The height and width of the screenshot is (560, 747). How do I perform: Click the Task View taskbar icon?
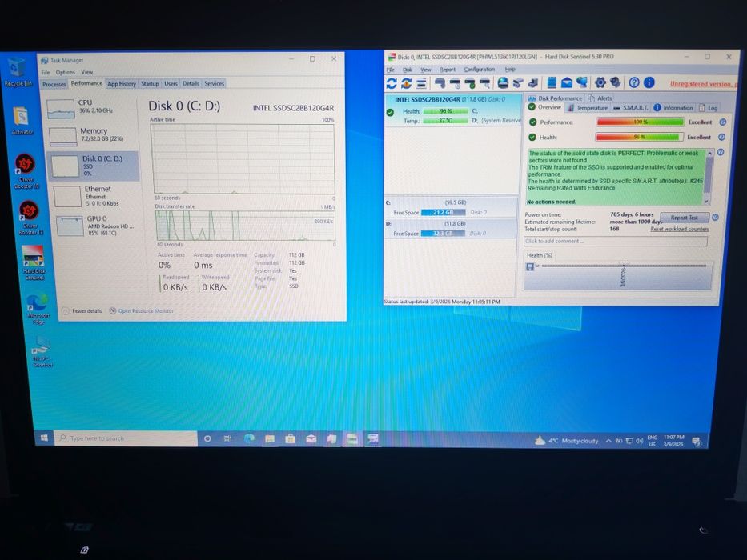[x=227, y=438]
